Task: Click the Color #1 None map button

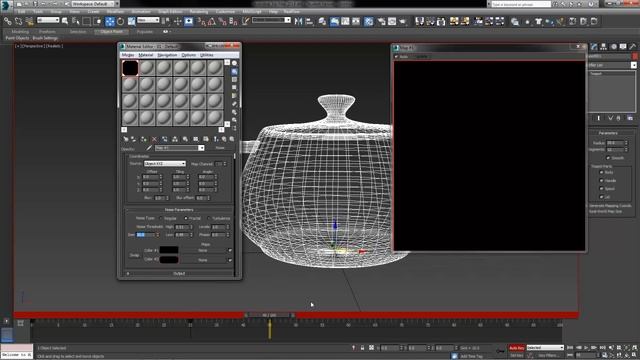Action: pos(203,250)
